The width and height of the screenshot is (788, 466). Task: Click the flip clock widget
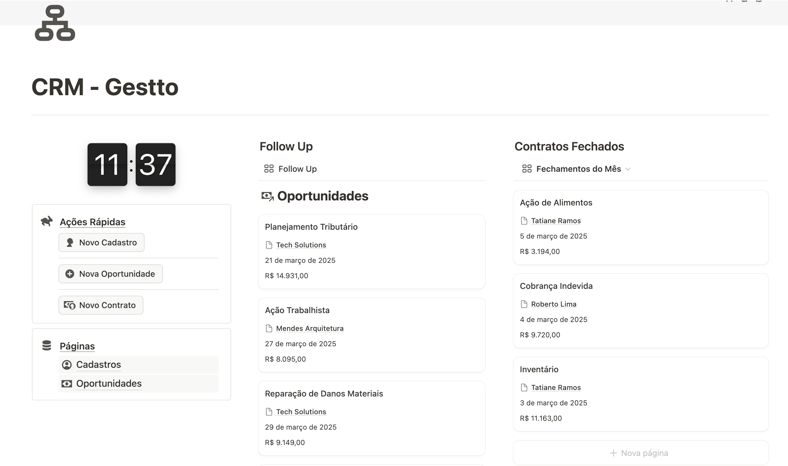tap(132, 164)
